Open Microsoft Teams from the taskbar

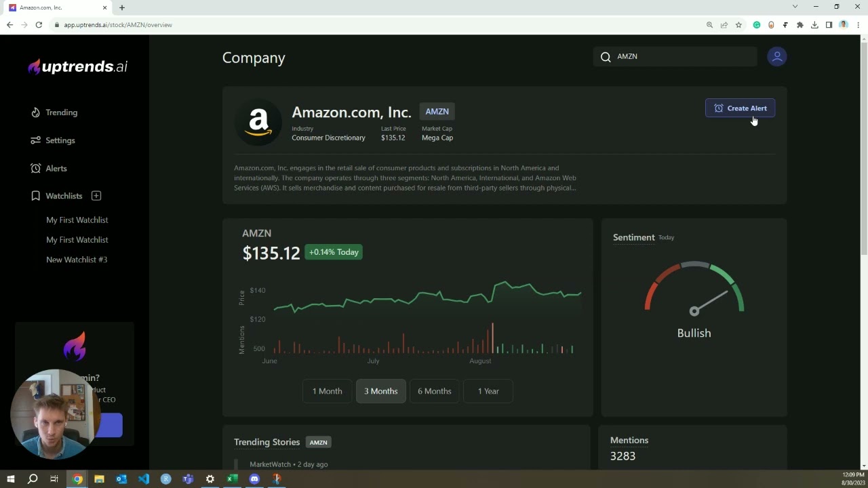[188, 479]
